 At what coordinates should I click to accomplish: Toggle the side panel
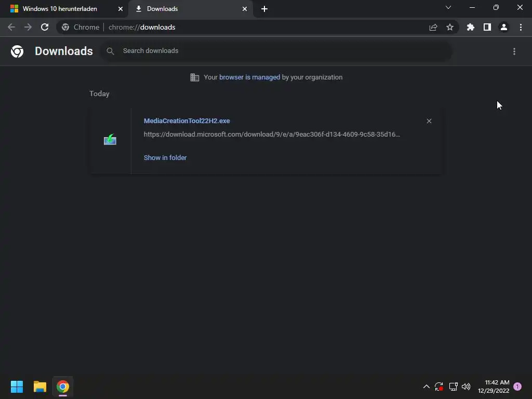pyautogui.click(x=487, y=27)
